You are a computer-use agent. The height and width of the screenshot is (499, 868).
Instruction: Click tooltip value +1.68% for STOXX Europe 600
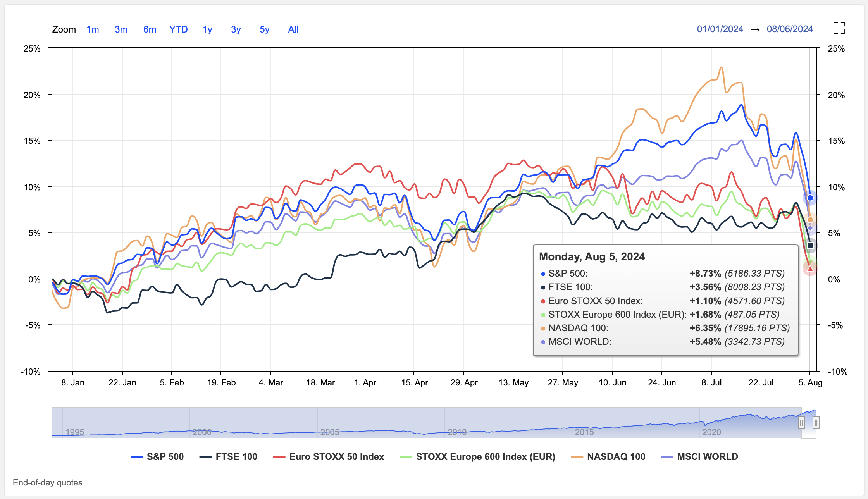click(x=705, y=315)
